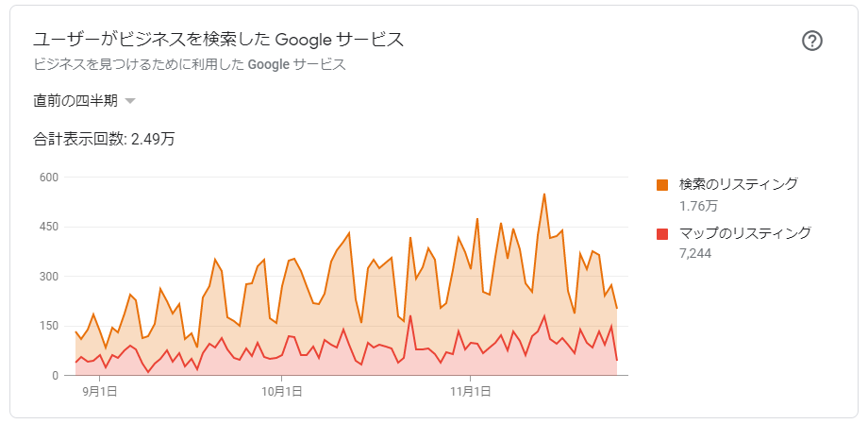
Task: Click the 9月1日 x-axis date label
Action: coord(100,391)
